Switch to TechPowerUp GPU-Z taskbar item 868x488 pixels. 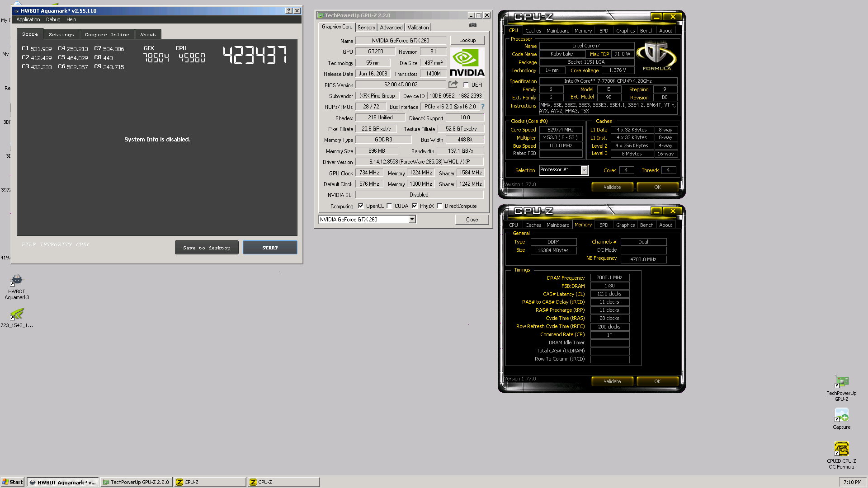click(136, 482)
